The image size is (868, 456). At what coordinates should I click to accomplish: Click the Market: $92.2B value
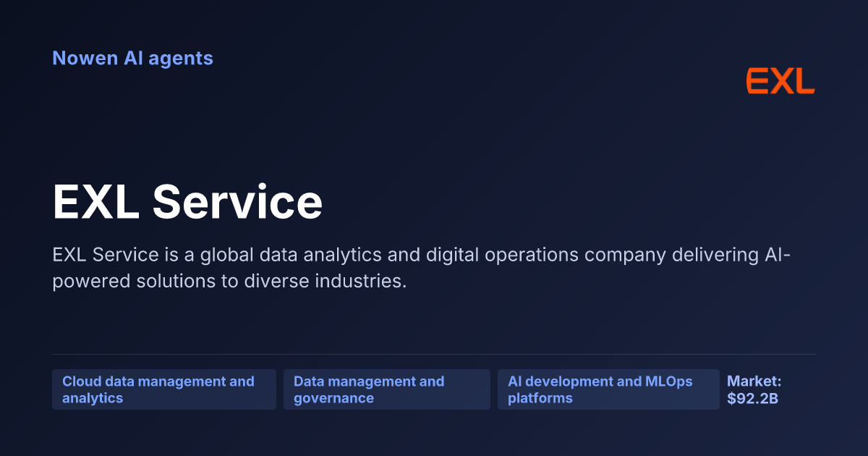pyautogui.click(x=754, y=389)
